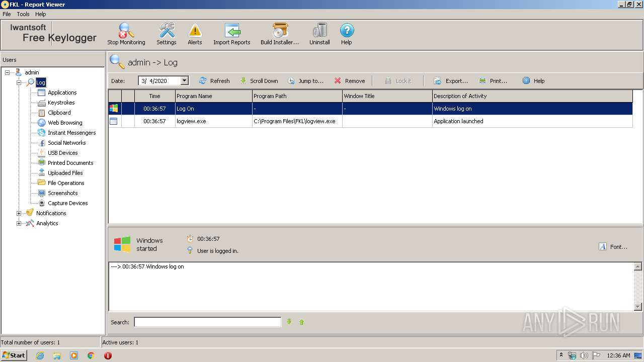The width and height of the screenshot is (644, 362).
Task: Click Import Reports toolbar icon
Action: (x=231, y=34)
